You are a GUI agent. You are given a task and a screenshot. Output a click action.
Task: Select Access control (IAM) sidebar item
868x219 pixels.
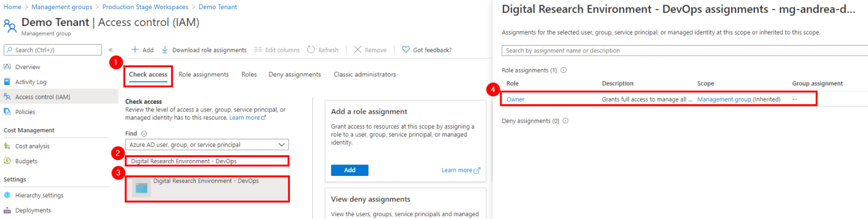[42, 97]
